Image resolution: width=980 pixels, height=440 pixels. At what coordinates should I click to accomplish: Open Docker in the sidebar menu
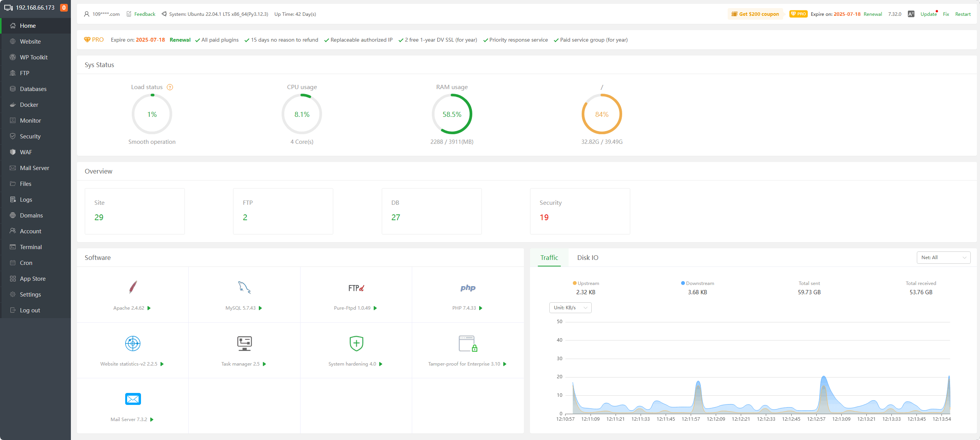[29, 105]
